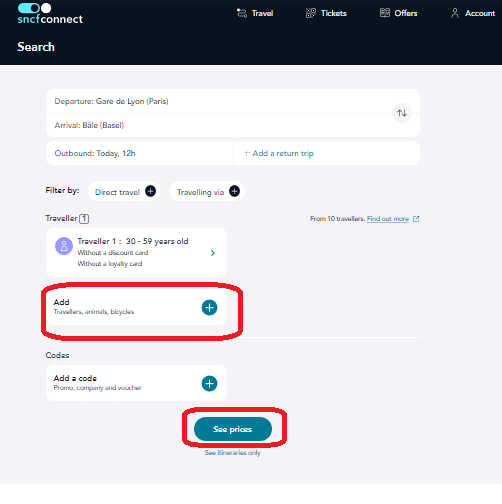This screenshot has height=504, width=502.
Task: Edit the Departure Gare de Lyon field
Action: [219, 101]
